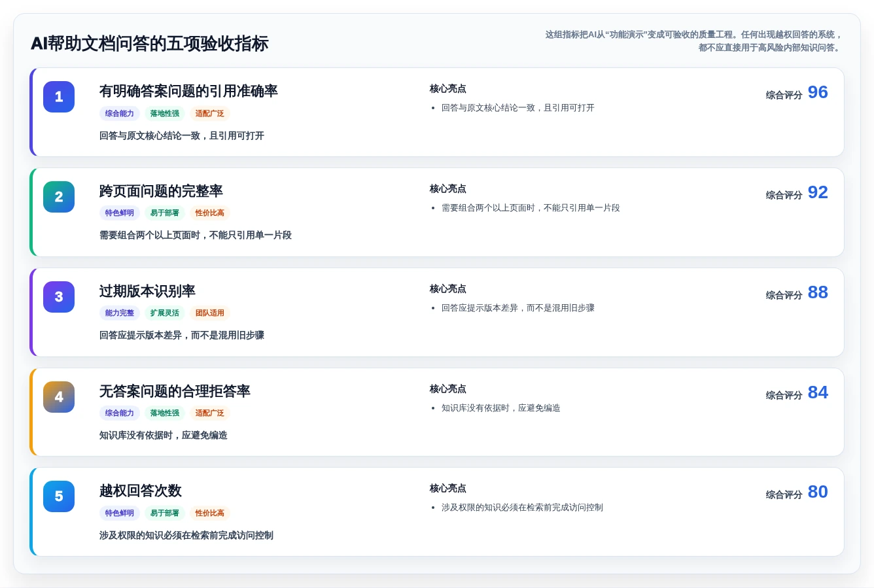
Task: Click 核心亮点 heading in card 3
Action: tap(448, 289)
